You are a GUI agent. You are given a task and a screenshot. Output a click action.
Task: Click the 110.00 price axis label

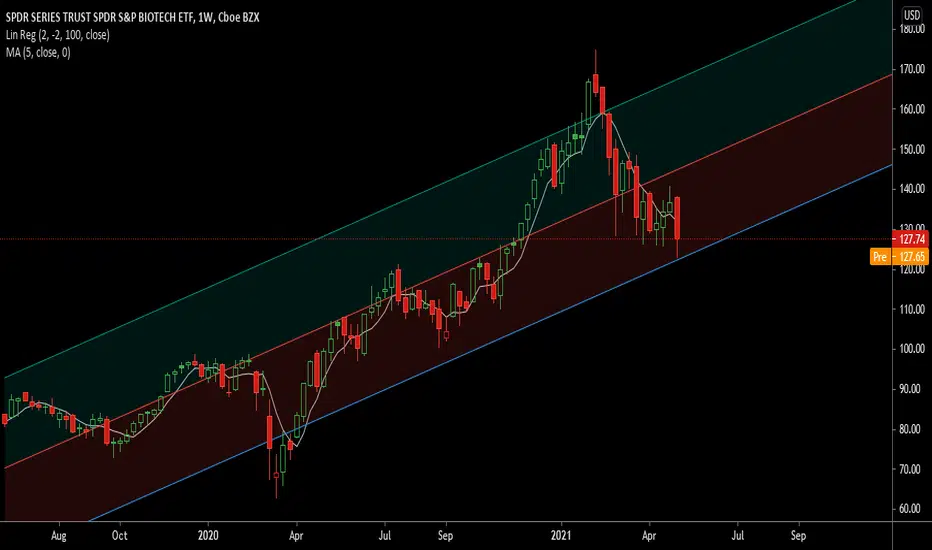coord(912,309)
